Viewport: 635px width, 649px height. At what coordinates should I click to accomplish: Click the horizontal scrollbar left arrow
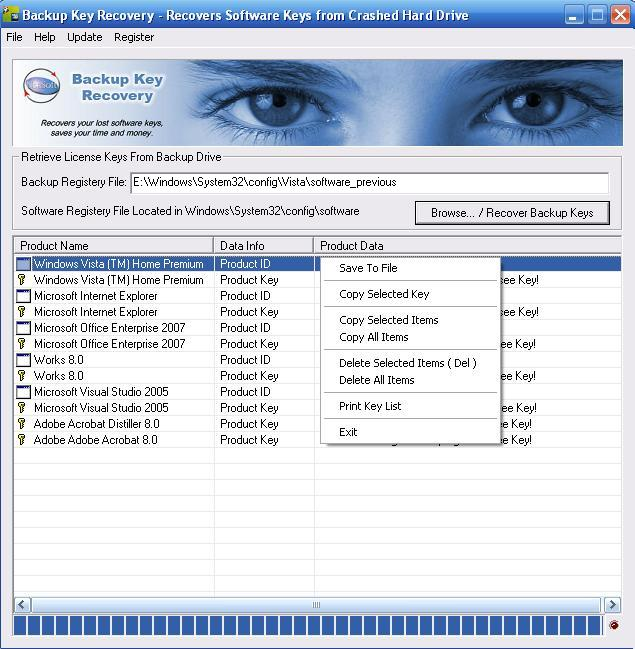22,605
